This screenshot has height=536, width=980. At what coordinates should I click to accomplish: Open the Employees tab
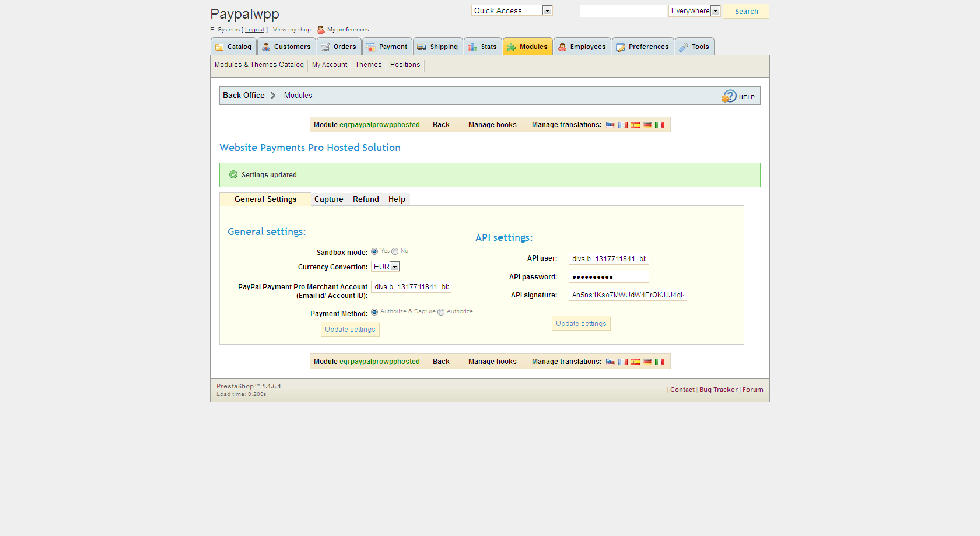pos(582,47)
